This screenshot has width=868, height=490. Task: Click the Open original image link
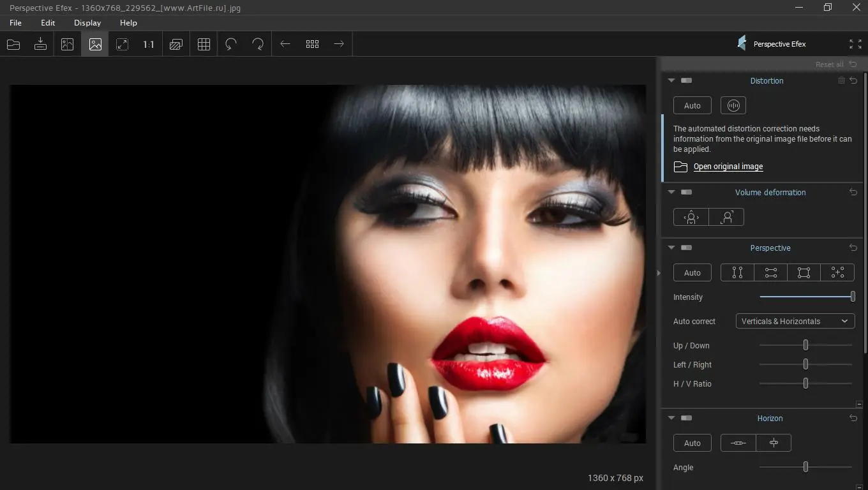(728, 167)
